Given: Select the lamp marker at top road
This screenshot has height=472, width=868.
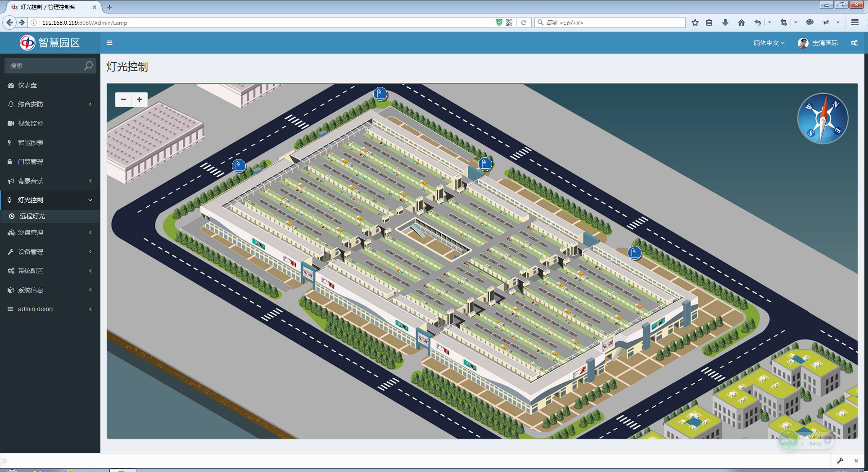Looking at the screenshot, I should [x=380, y=94].
